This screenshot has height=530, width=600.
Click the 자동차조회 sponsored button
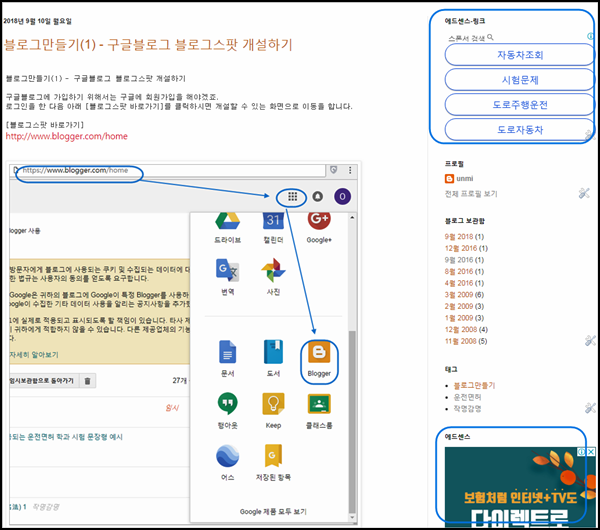[520, 55]
